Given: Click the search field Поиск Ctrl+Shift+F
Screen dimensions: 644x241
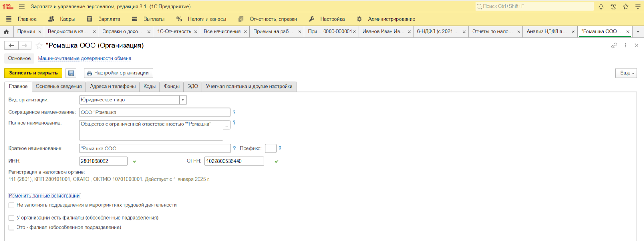Looking at the screenshot, I should click(x=534, y=6).
